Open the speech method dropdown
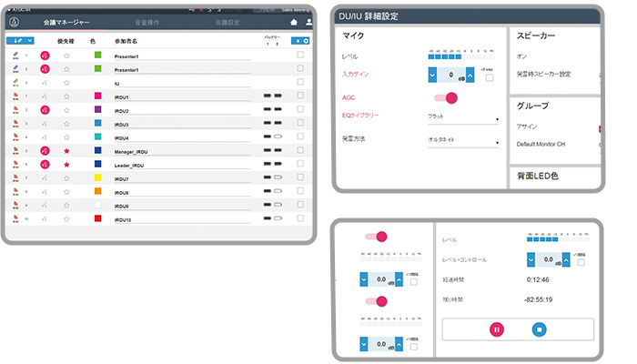This screenshot has width=637, height=364. (x=463, y=141)
